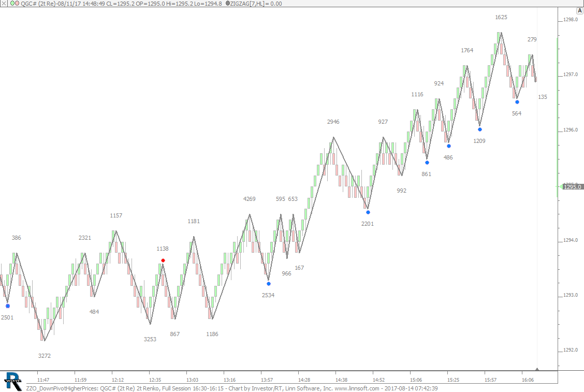Click the 135 pivot volume label
This screenshot has height=392, width=584.
[543, 97]
